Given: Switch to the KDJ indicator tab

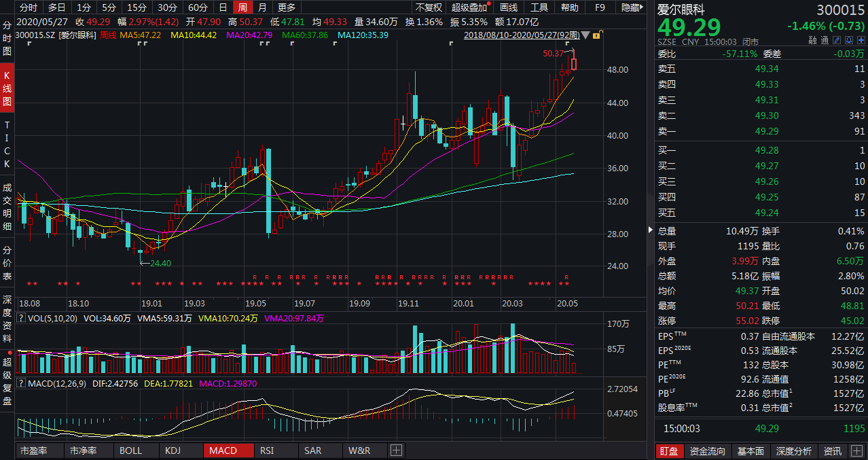Looking at the screenshot, I should [x=172, y=450].
